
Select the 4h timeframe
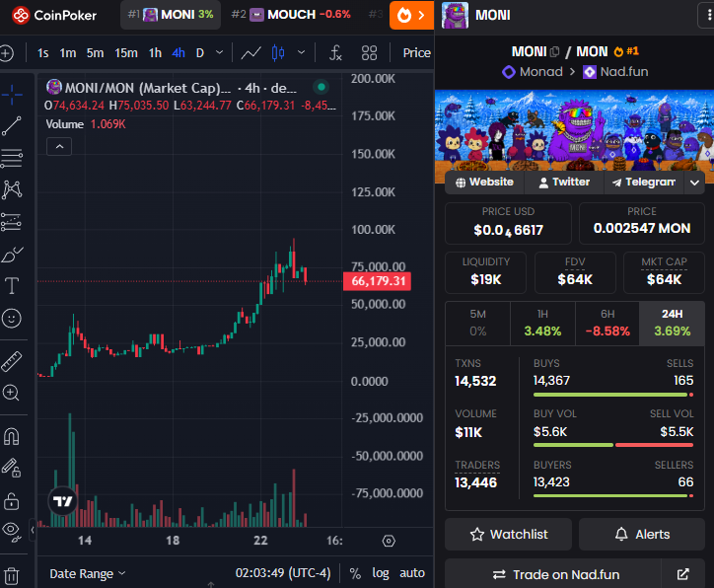[x=178, y=53]
